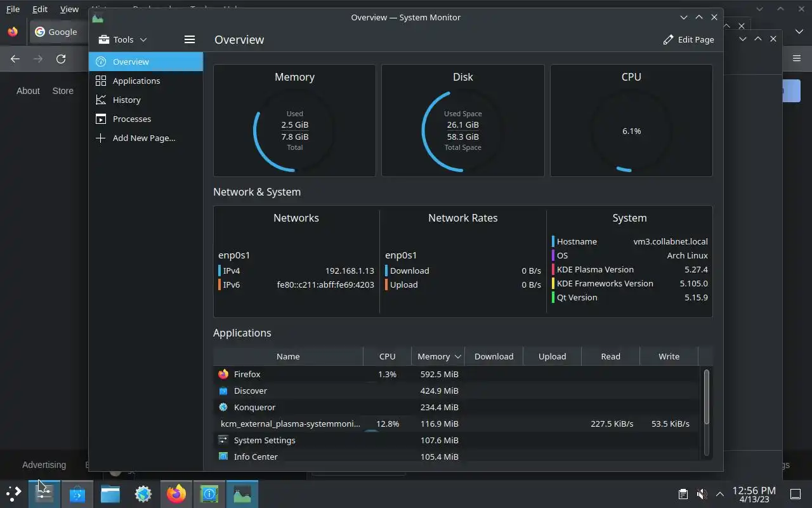Click the IPv4 address 192.168.1.13
This screenshot has height=508, width=812.
350,271
